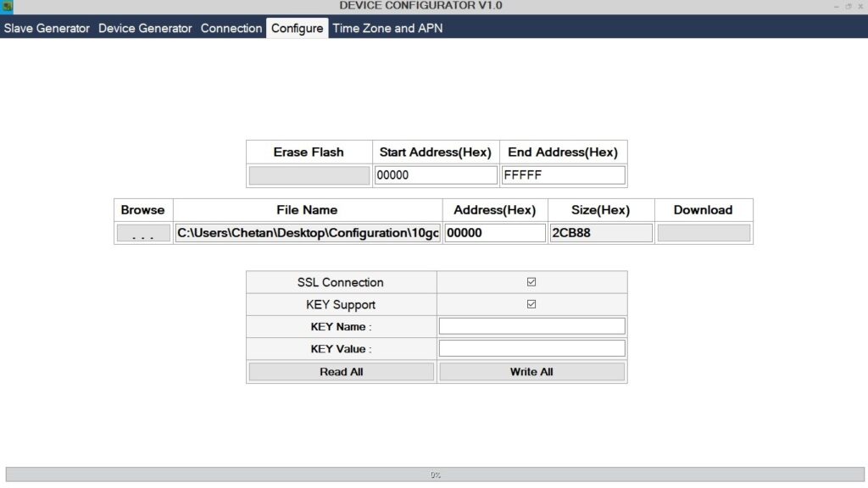868x488 pixels.
Task: Select the File Name path field
Action: [x=308, y=233]
